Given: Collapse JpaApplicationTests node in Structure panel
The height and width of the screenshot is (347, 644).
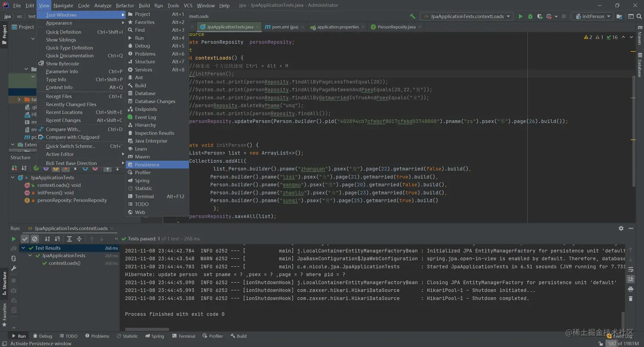Looking at the screenshot, I should click(13, 178).
